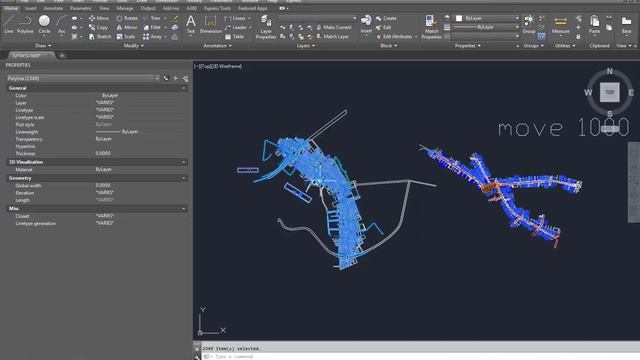This screenshot has width=640, height=360.
Task: Select the Arc tool
Action: coord(62,24)
